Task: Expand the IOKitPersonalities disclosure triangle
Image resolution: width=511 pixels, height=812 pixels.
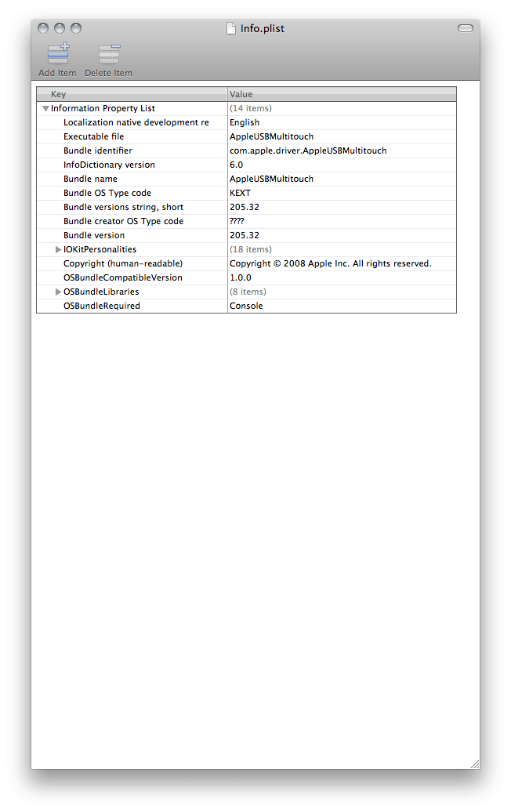Action: (59, 249)
